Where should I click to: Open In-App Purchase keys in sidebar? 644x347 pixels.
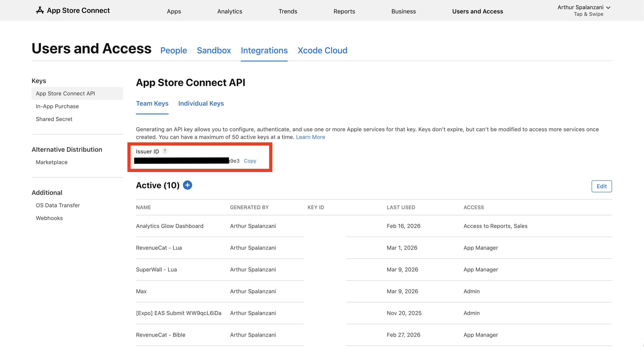pyautogui.click(x=57, y=106)
